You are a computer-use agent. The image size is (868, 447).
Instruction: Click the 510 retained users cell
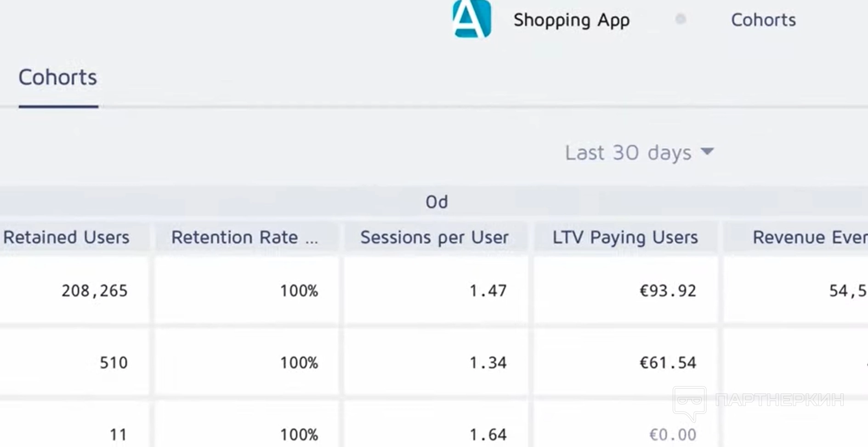coord(113,362)
